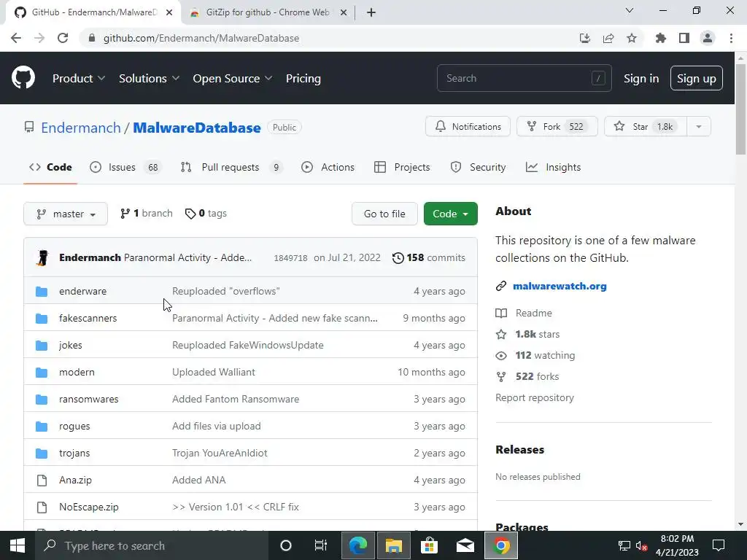This screenshot has height=560, width=747.
Task: Switch to the Insights tab
Action: (x=553, y=167)
